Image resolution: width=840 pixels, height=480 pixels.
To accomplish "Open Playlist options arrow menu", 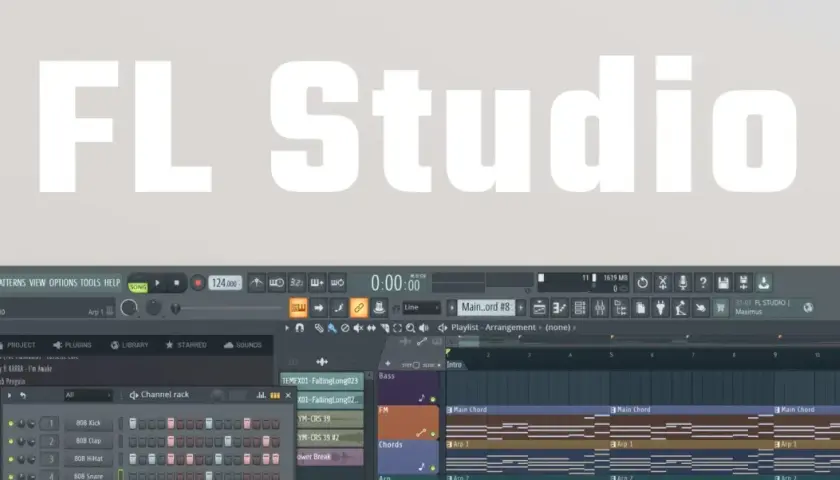I will (x=287, y=328).
